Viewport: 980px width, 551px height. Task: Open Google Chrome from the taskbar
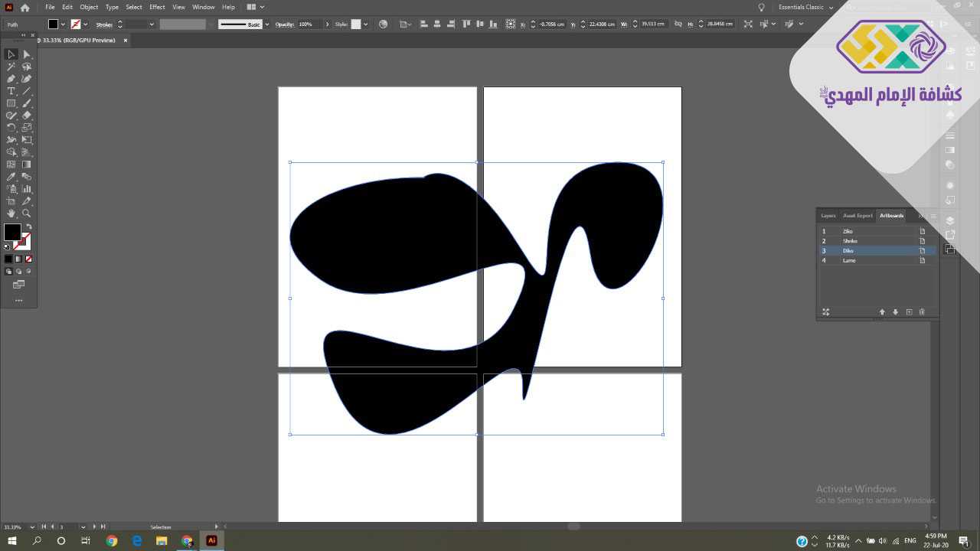pos(112,541)
